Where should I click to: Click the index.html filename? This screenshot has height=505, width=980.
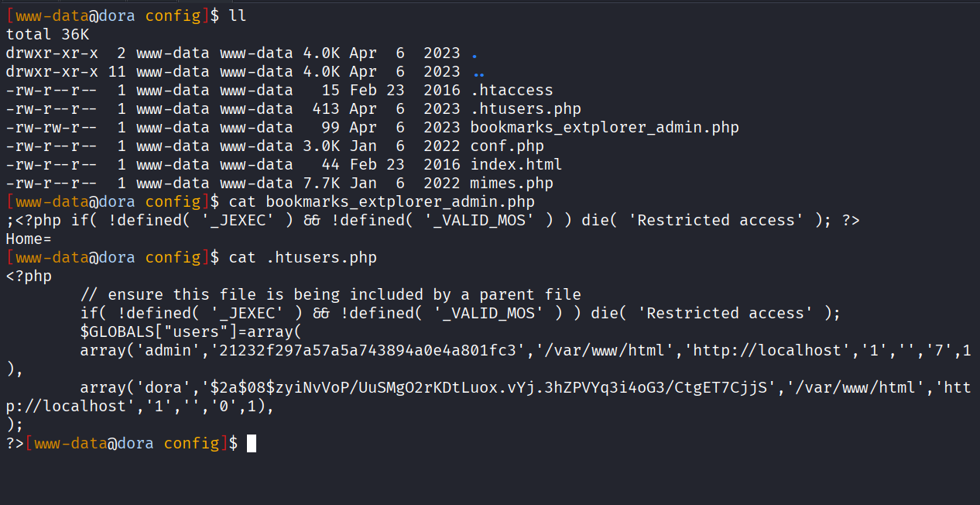516,165
